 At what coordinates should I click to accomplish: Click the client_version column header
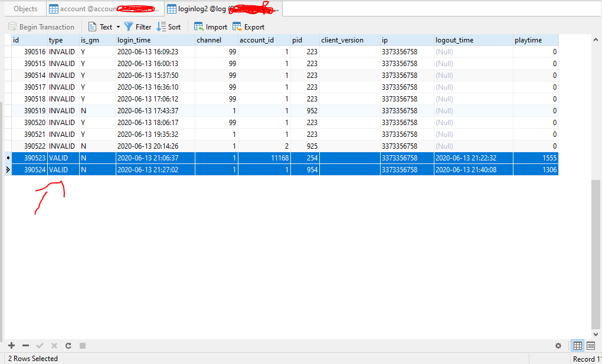tap(350, 40)
